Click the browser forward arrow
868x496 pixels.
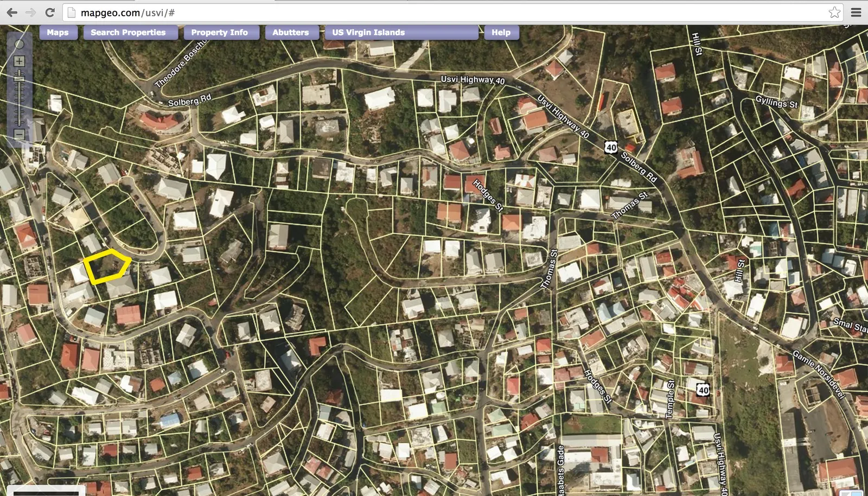click(x=30, y=12)
